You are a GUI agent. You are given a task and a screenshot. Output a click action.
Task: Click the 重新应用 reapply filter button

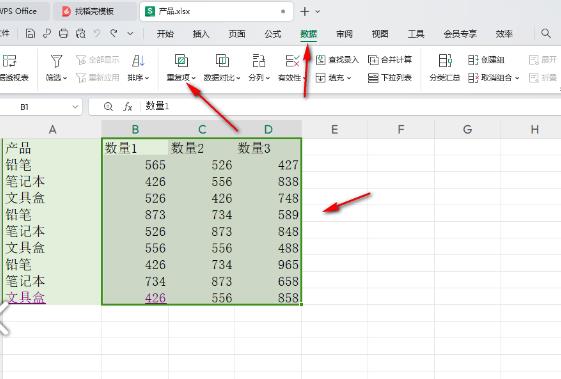coord(97,77)
